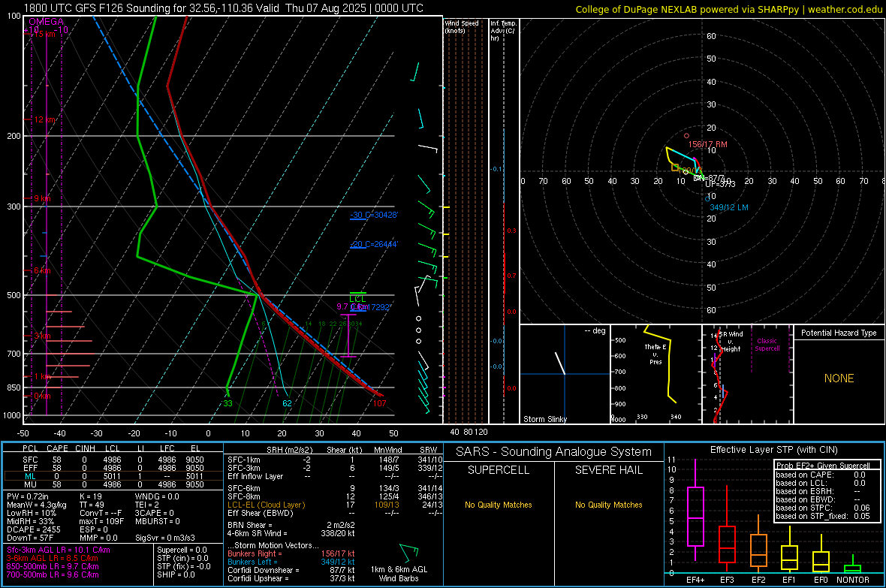Click the Storm Slinky panel label
The height and width of the screenshot is (588, 886).
[544, 419]
